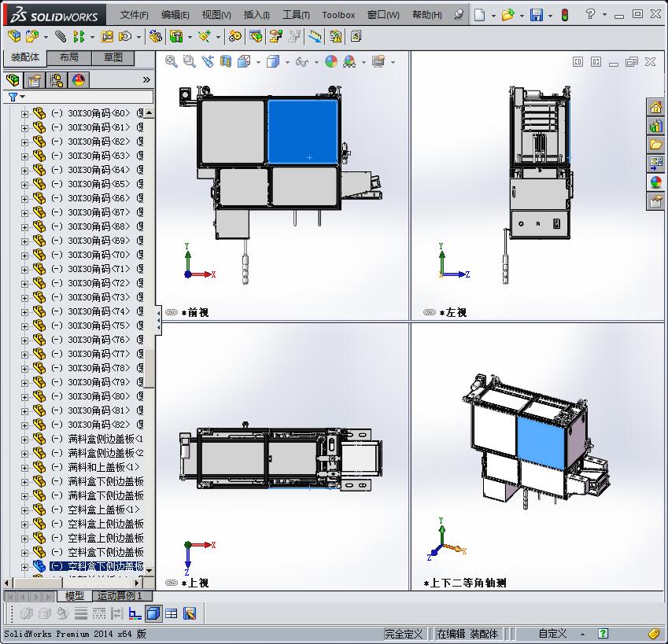
Task: Click the New Motion Study icon
Action: tap(234, 37)
